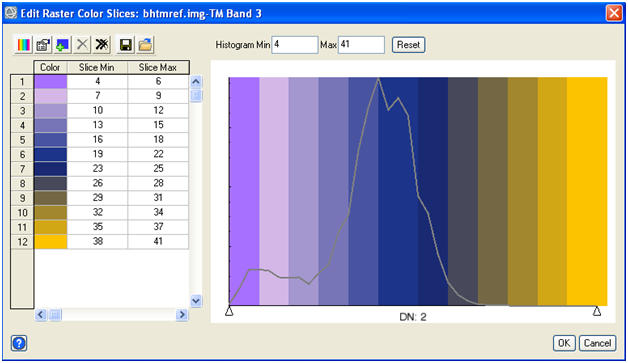Click the table's horizontal scrollbar right arrow
The width and height of the screenshot is (628, 363).
182,315
